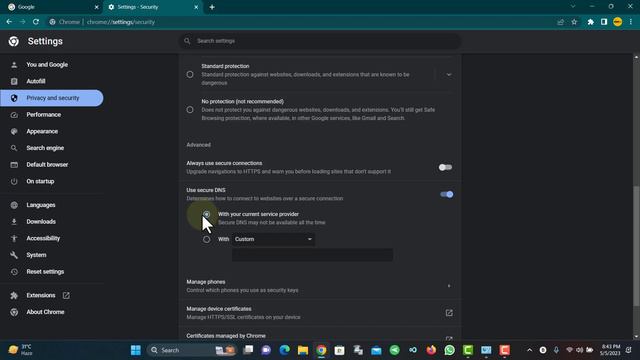
Task: Click the Search settings field
Action: pos(320,41)
